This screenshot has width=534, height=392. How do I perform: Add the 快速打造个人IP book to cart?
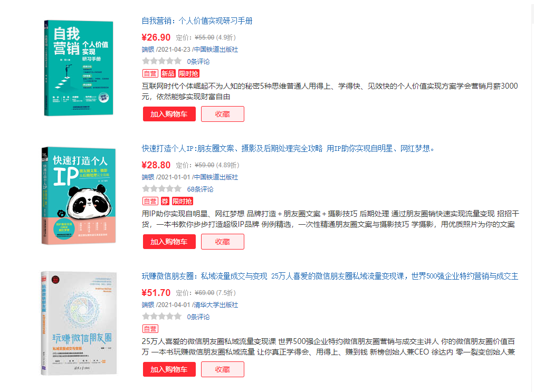169,242
